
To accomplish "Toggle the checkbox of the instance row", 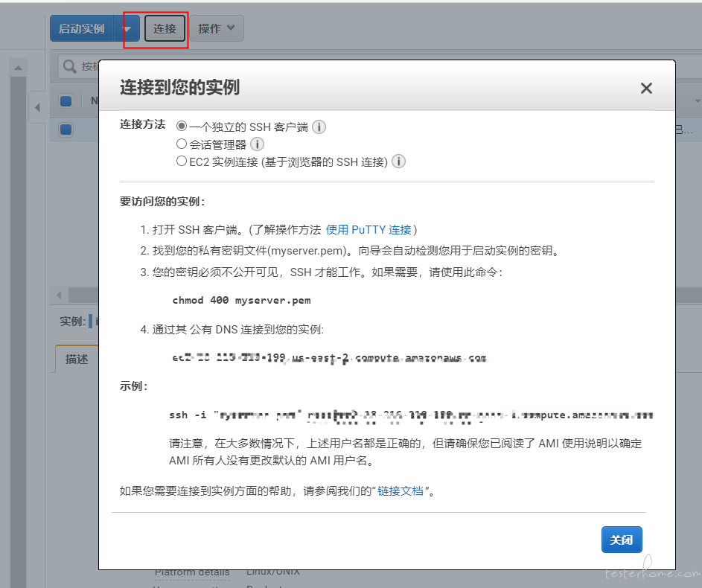I will tap(66, 130).
